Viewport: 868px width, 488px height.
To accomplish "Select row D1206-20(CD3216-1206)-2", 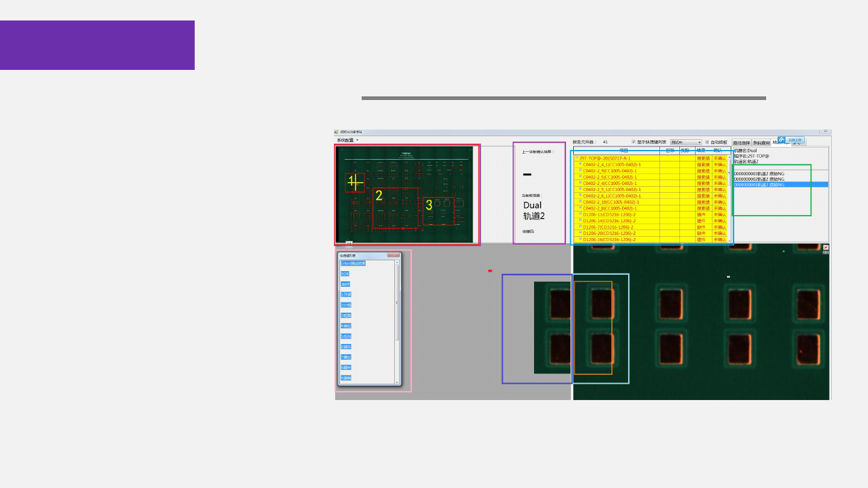I will point(650,233).
